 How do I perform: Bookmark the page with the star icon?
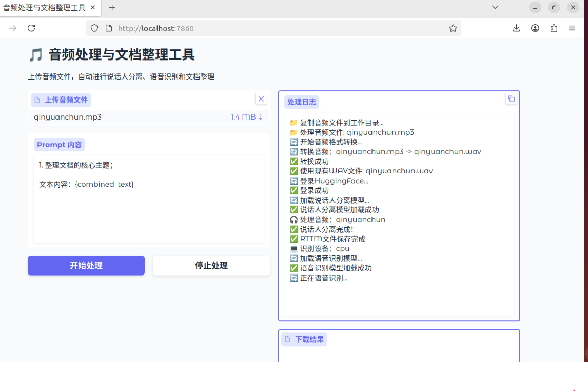click(453, 28)
